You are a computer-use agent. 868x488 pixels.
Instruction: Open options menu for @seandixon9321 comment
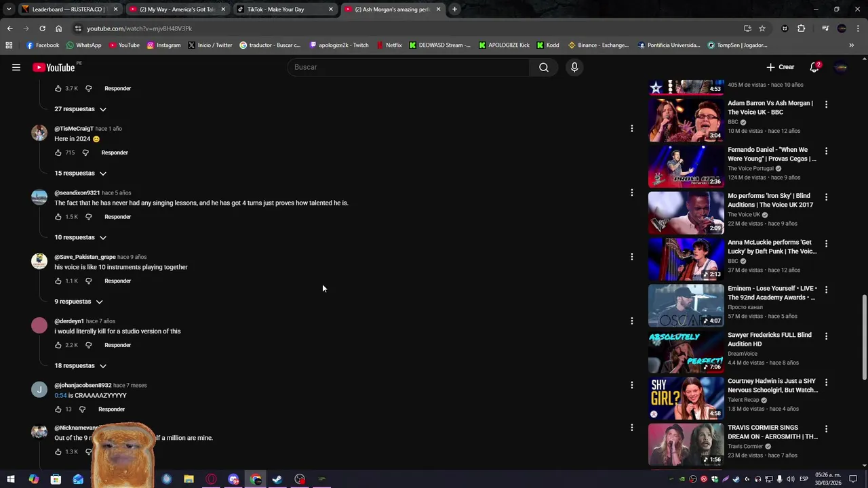click(631, 192)
